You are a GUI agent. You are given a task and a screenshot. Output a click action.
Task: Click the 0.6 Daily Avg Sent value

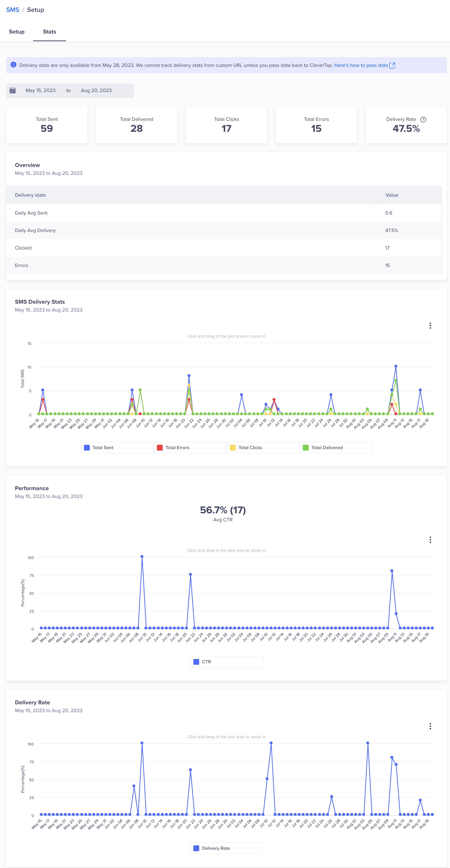pos(389,213)
